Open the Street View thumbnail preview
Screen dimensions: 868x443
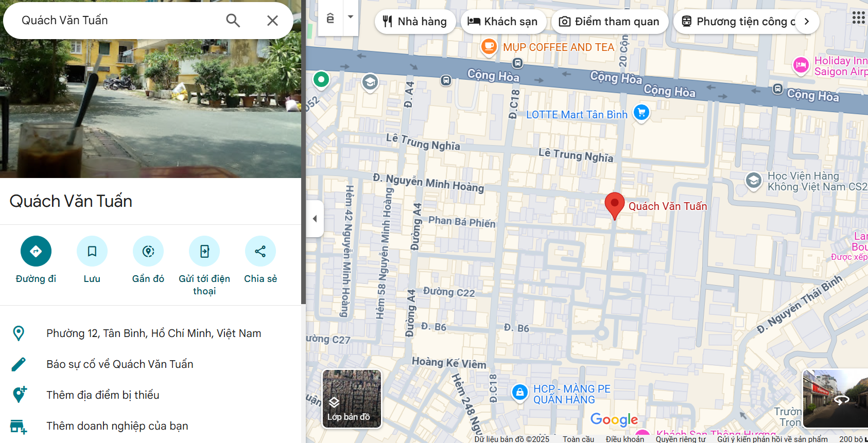pos(836,398)
